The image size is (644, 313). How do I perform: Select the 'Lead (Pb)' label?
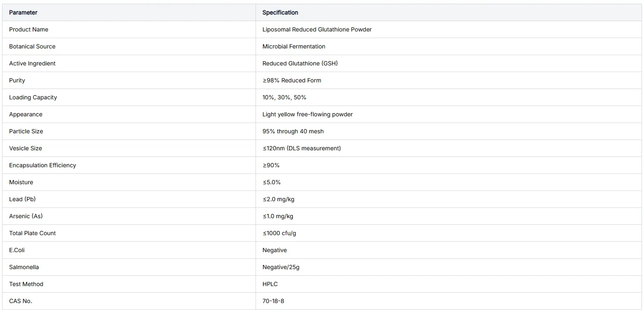click(x=22, y=199)
